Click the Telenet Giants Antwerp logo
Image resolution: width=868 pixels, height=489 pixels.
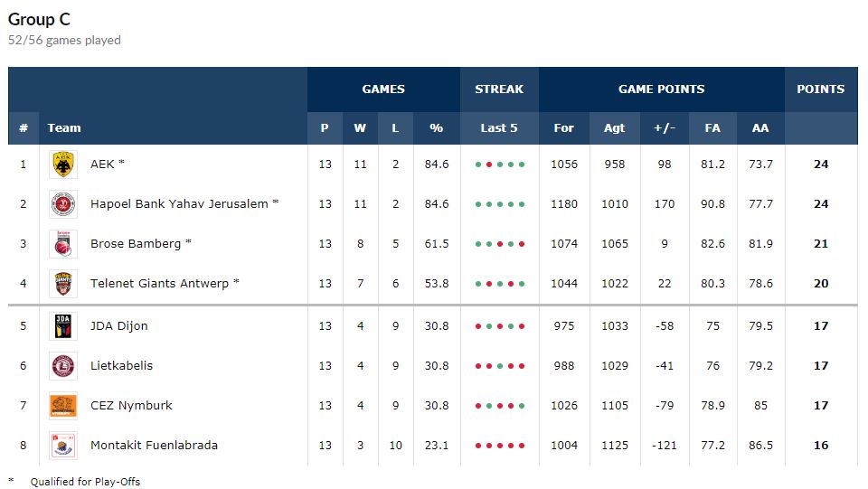63,284
